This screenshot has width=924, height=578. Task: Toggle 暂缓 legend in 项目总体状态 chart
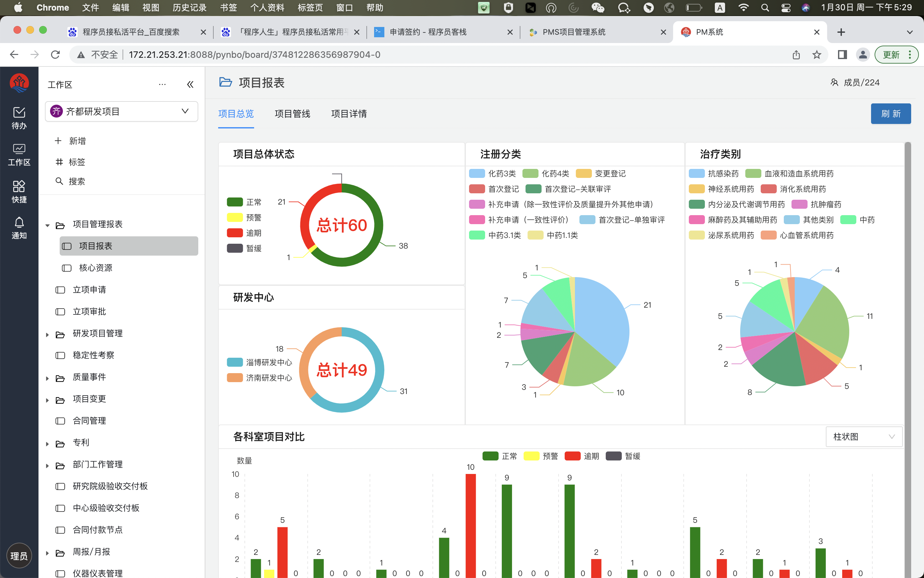click(244, 248)
